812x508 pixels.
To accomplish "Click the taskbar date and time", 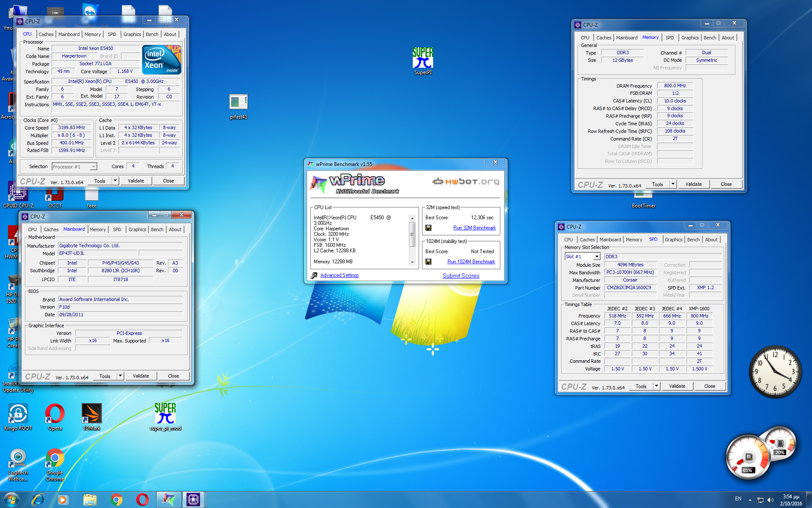I will tap(791, 500).
